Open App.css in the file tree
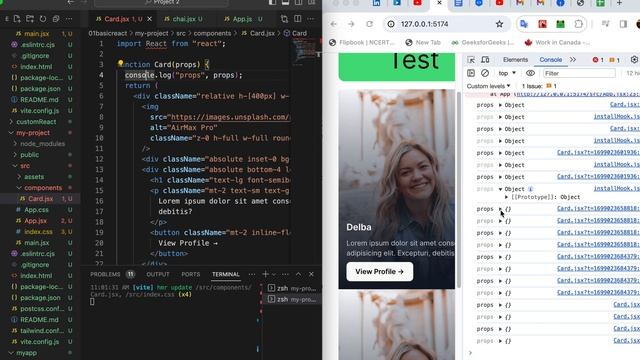This screenshot has width=640, height=360. pos(36,210)
